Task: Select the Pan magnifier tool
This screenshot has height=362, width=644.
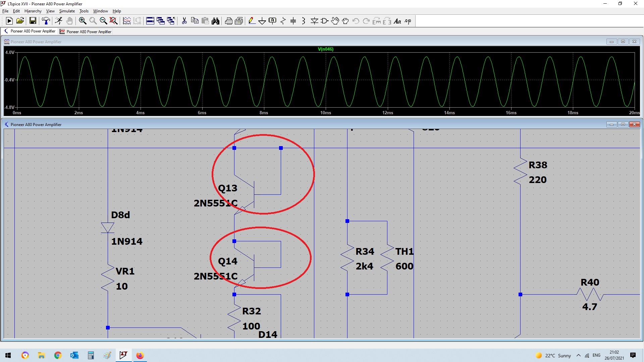Action: pos(93,21)
